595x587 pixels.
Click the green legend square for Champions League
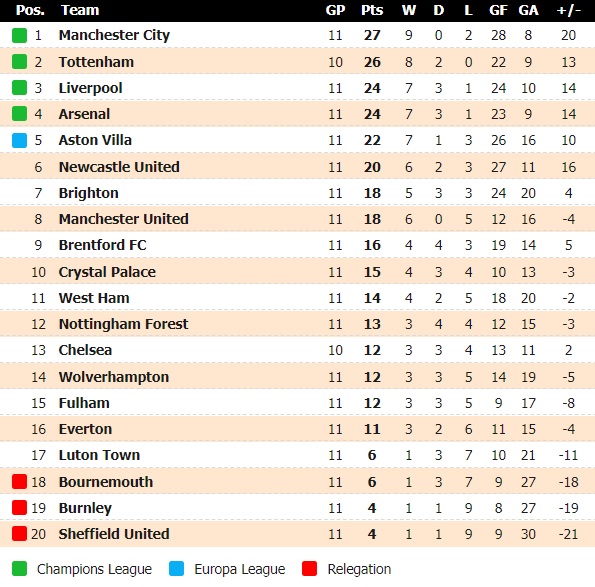(19, 569)
